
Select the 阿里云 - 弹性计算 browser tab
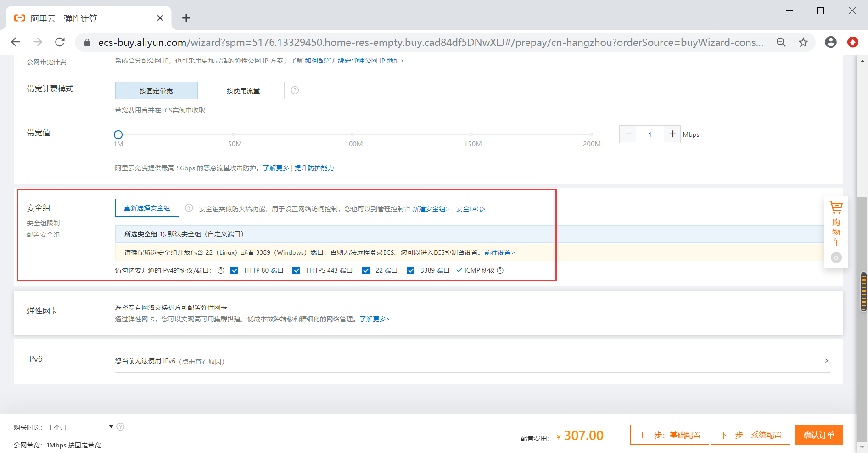coord(89,18)
